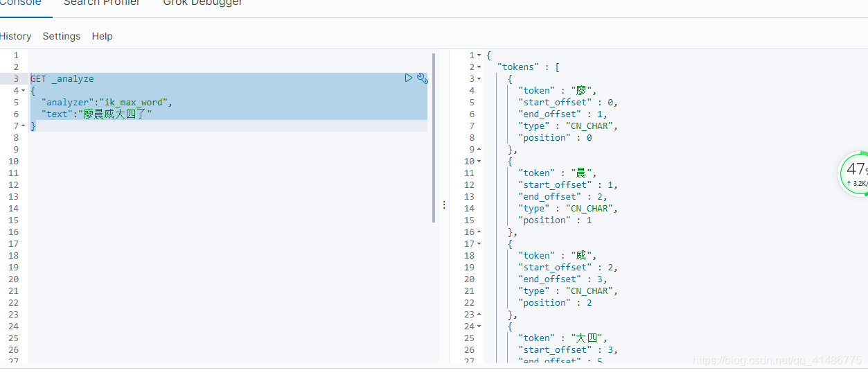The image size is (868, 373).
Task: Open the History menu
Action: pos(15,36)
